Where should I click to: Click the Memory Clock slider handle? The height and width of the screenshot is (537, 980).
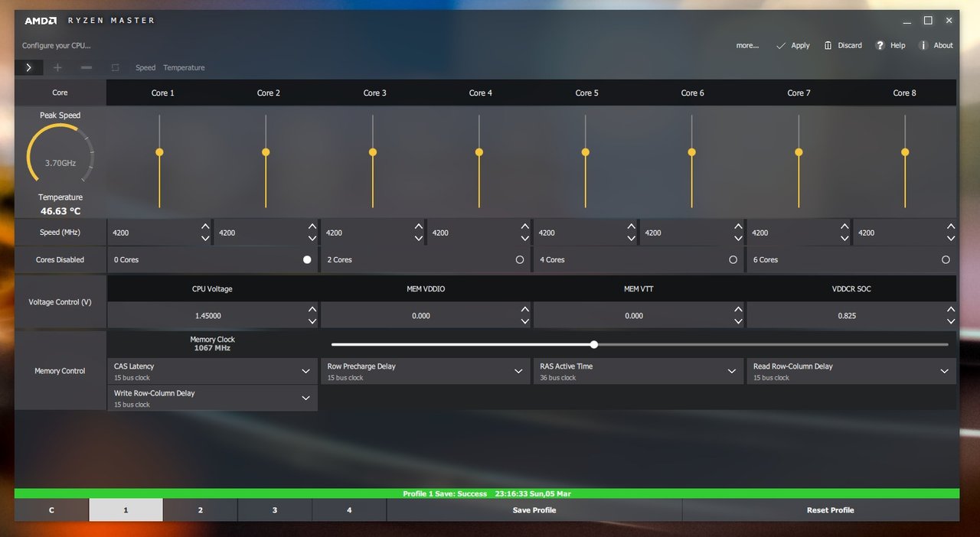pos(594,344)
